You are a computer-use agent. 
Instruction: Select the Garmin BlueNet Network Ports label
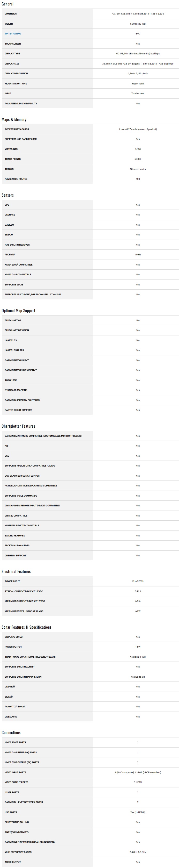click(x=24, y=802)
